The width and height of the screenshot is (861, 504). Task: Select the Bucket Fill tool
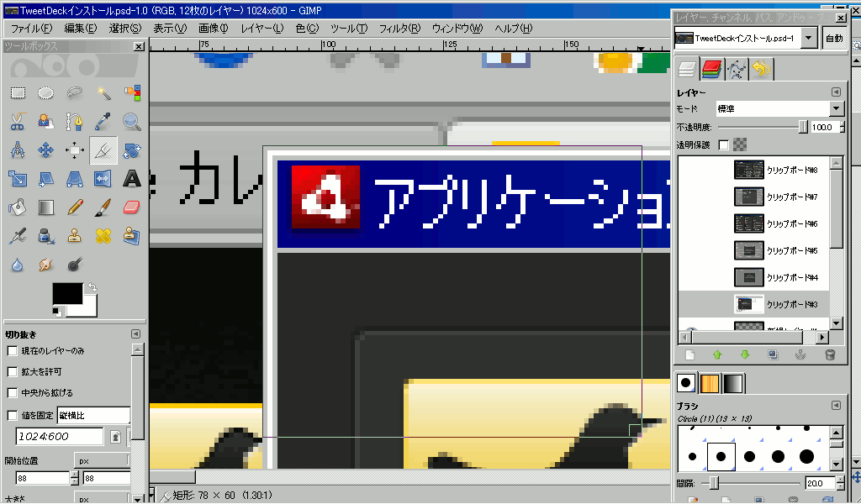18,207
